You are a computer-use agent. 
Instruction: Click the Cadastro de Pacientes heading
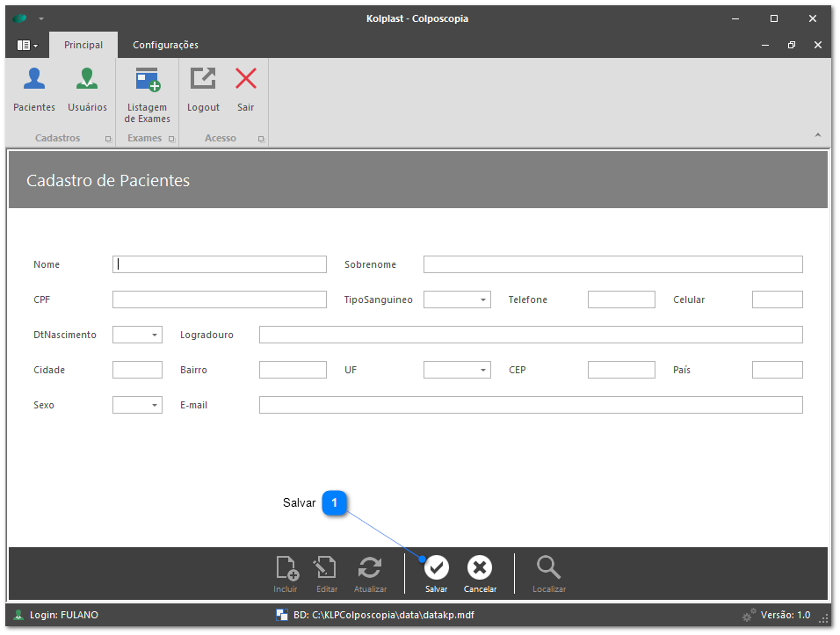108,181
